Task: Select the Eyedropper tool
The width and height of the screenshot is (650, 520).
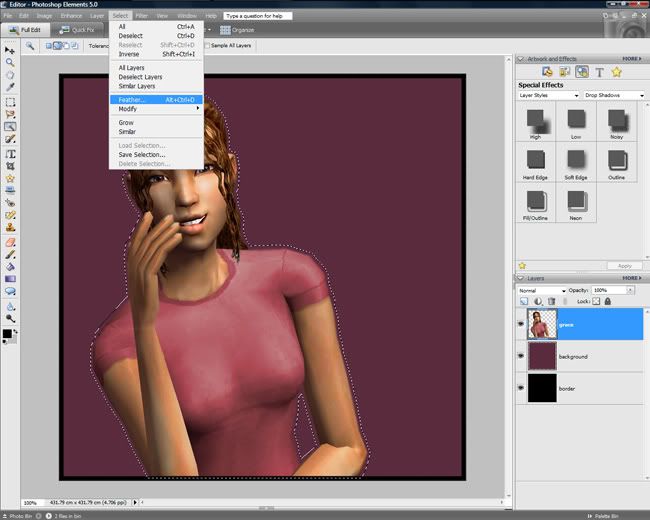Action: click(10, 87)
